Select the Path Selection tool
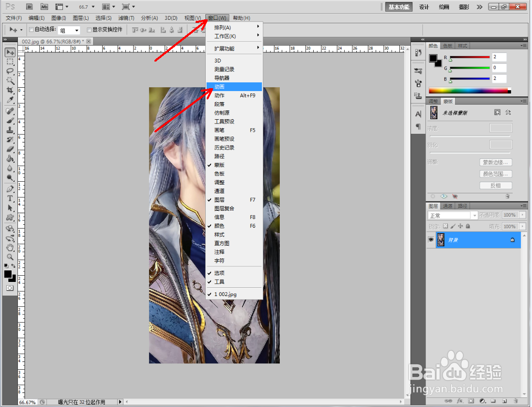This screenshot has height=407, width=532. tap(10, 208)
